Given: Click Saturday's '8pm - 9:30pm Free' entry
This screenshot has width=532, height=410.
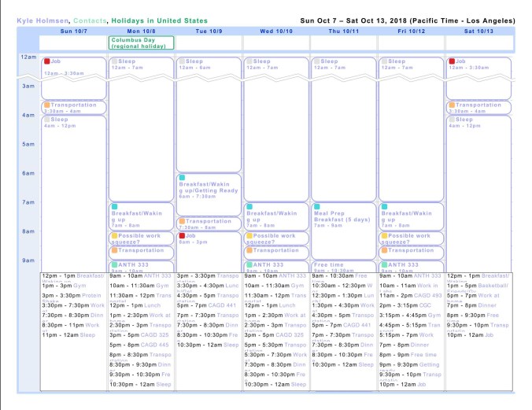Looking at the screenshot, I should (x=473, y=316).
